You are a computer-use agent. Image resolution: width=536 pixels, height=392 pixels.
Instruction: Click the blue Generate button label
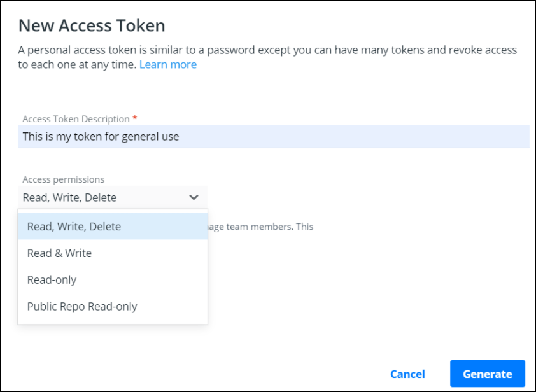[x=488, y=374]
